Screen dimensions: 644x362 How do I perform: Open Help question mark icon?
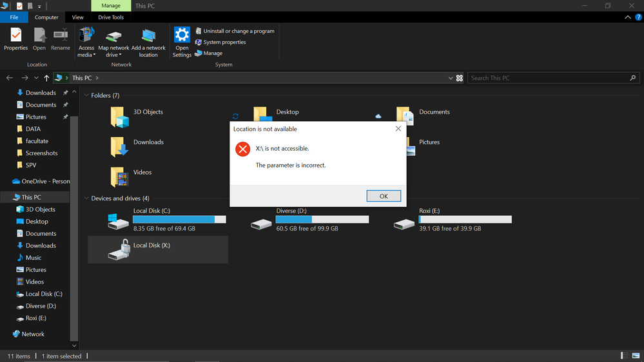(x=639, y=17)
